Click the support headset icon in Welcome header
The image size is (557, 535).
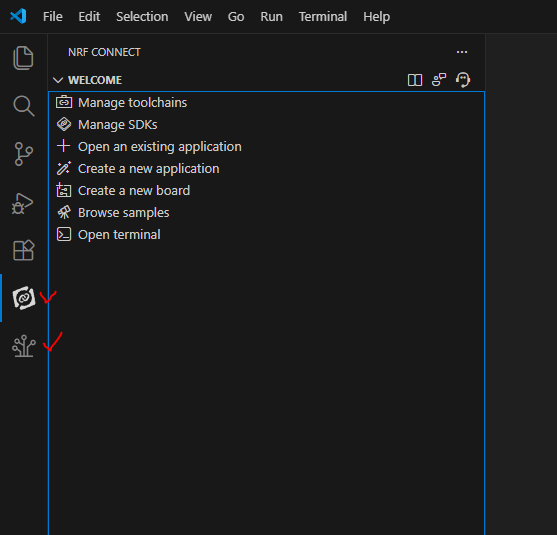(x=463, y=80)
